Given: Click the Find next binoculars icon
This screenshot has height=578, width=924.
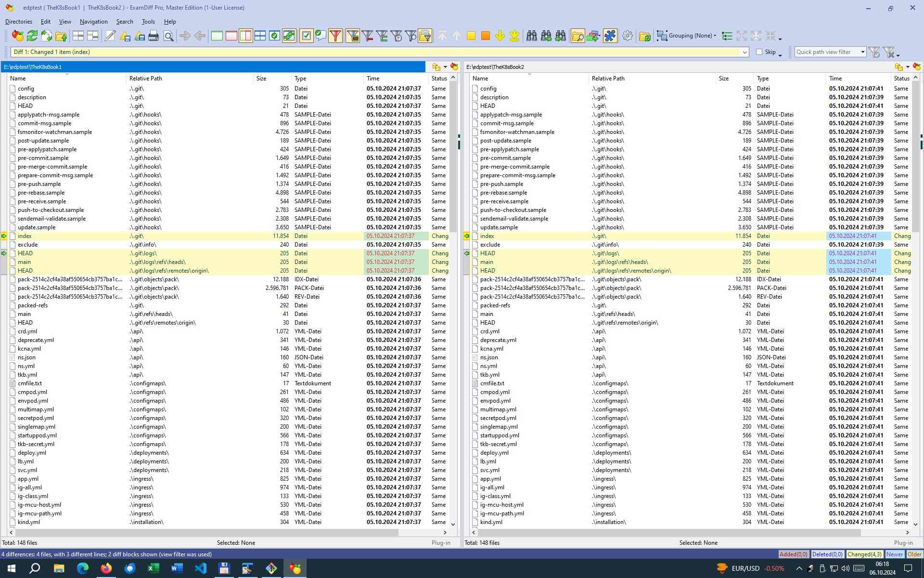Looking at the screenshot, I should (x=546, y=36).
